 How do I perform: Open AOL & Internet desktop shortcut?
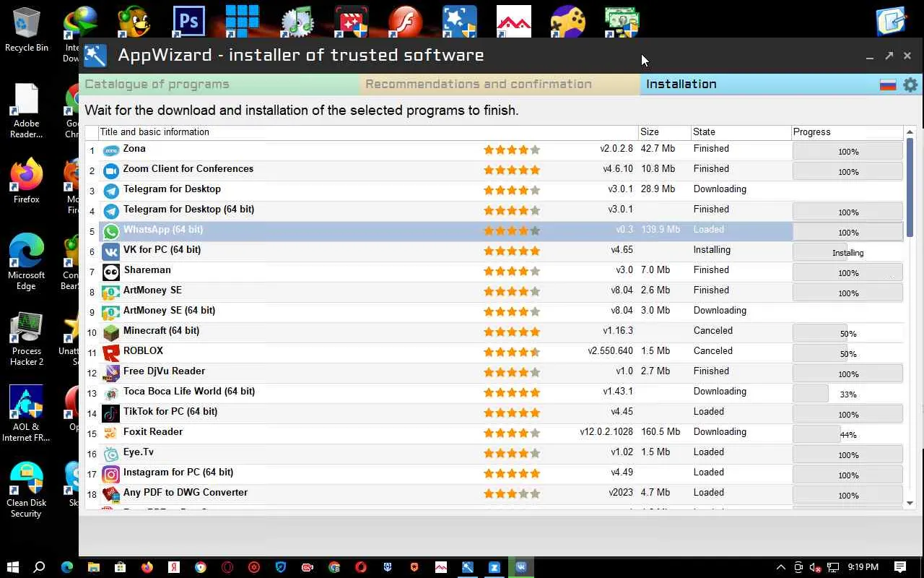[x=27, y=413]
